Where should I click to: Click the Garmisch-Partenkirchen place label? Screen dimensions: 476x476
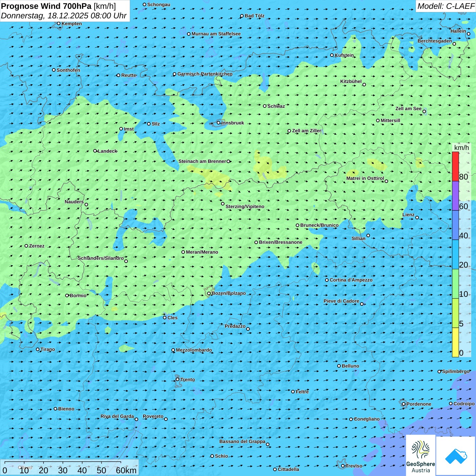click(205, 74)
